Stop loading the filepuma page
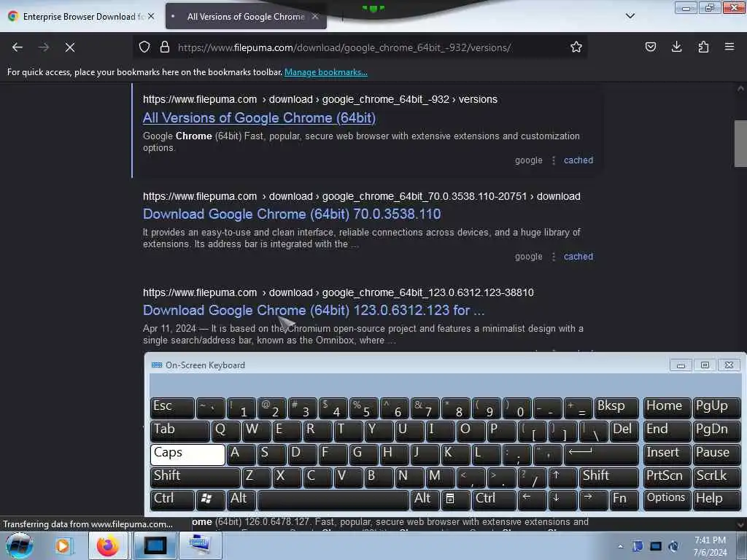The width and height of the screenshot is (747, 560). (x=70, y=47)
